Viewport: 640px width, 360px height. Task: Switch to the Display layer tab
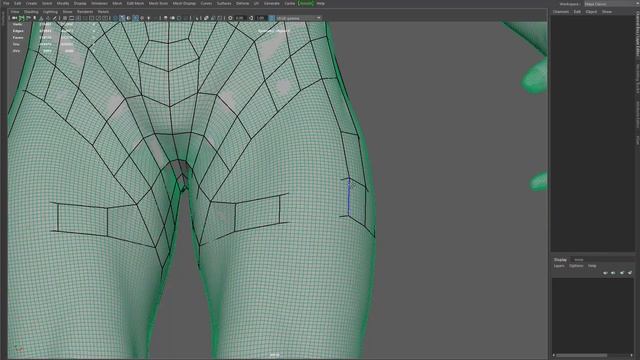point(560,260)
